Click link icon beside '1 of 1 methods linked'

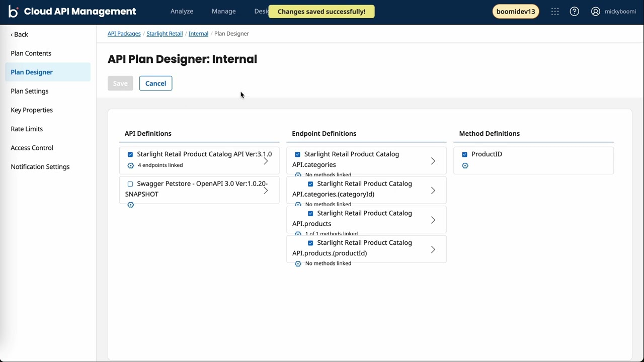point(298,234)
